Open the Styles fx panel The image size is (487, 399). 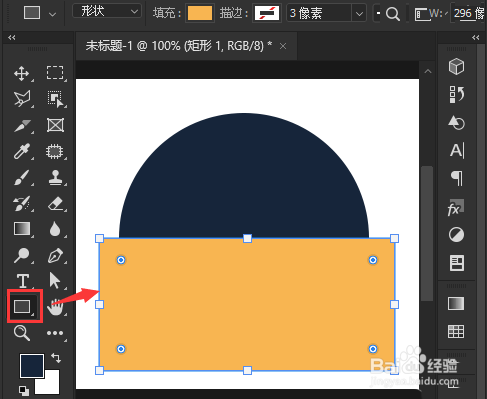coord(455,207)
